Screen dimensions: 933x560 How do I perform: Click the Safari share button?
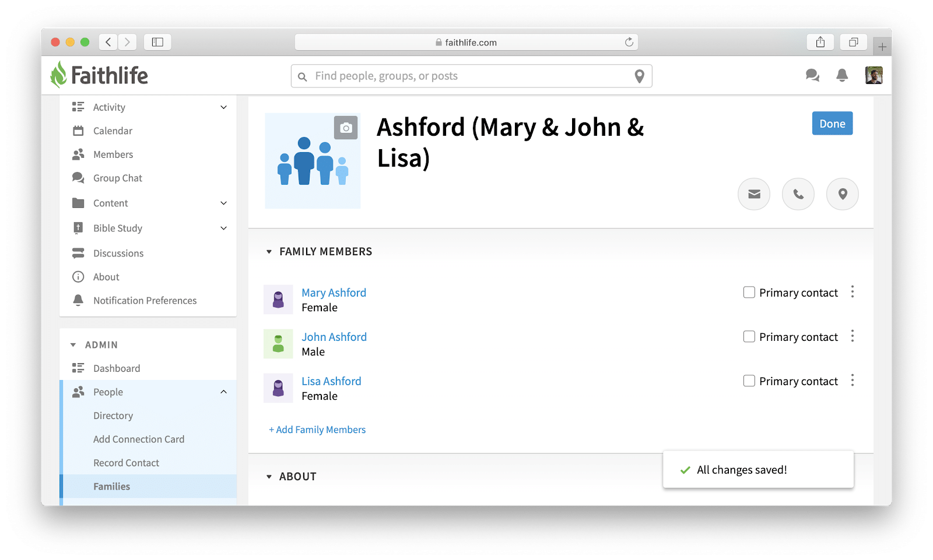[x=820, y=42]
